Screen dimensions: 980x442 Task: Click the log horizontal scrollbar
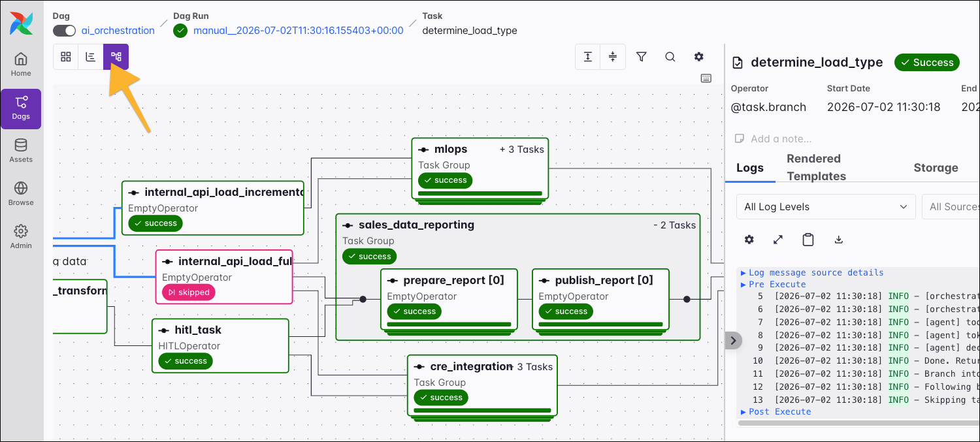coord(858,423)
